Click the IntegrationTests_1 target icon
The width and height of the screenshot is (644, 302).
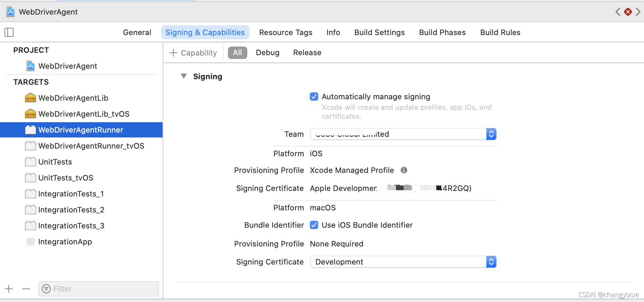[x=31, y=194]
